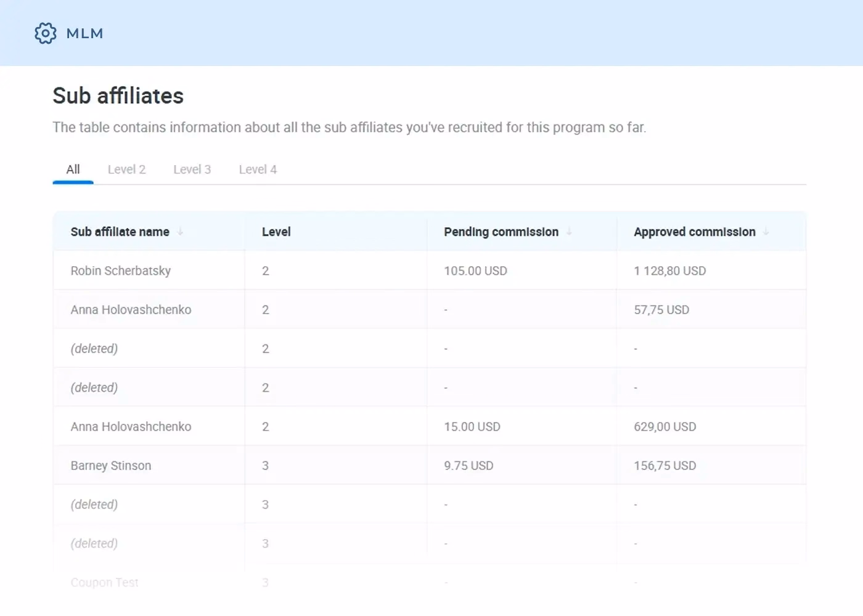Click the Level column header

[x=276, y=232]
